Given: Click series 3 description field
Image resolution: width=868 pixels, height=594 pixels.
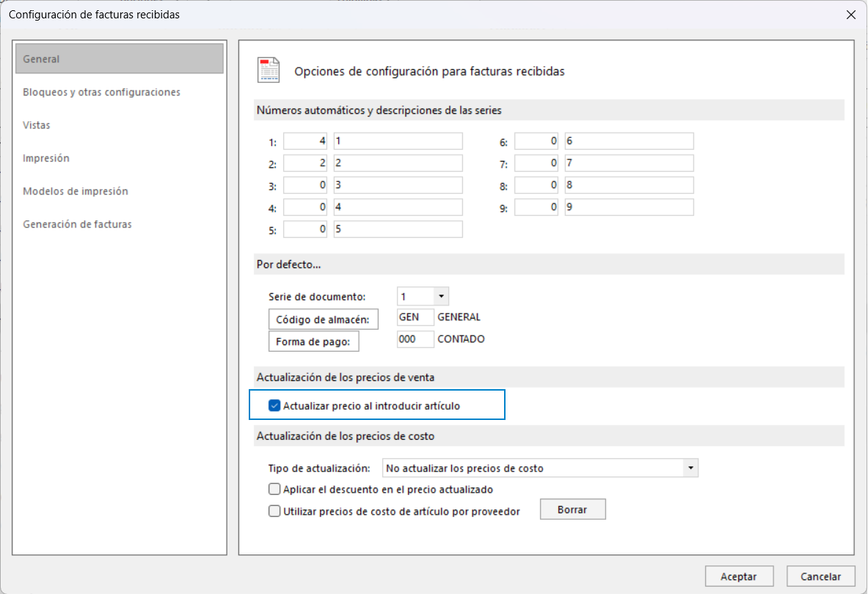Looking at the screenshot, I should pyautogui.click(x=398, y=185).
